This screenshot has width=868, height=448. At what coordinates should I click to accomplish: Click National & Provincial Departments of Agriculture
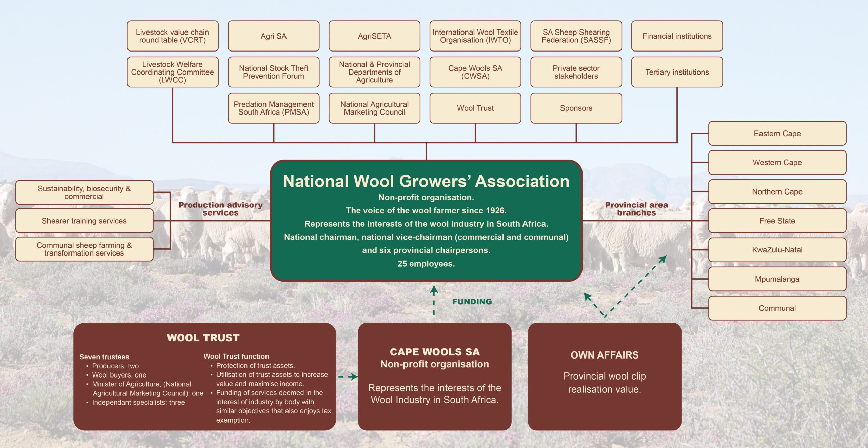tap(374, 72)
